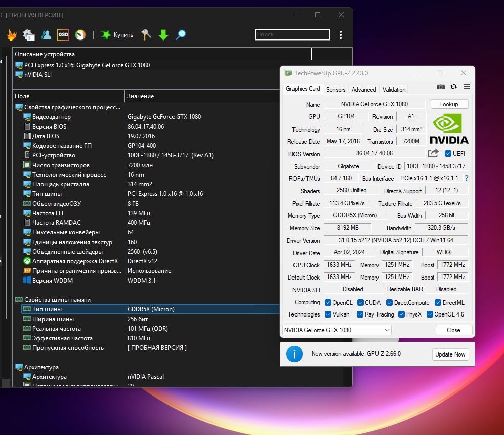
Task: Toggle the OpenGL 4.6 checkbox
Action: [x=430, y=314]
